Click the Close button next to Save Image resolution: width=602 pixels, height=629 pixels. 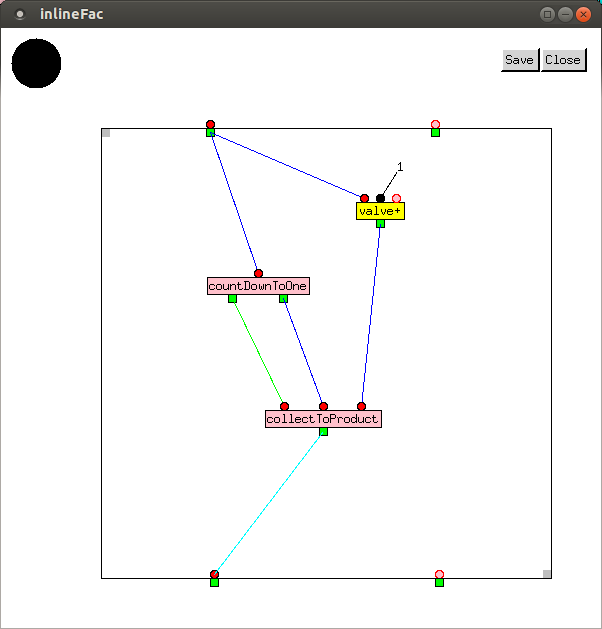(563, 60)
